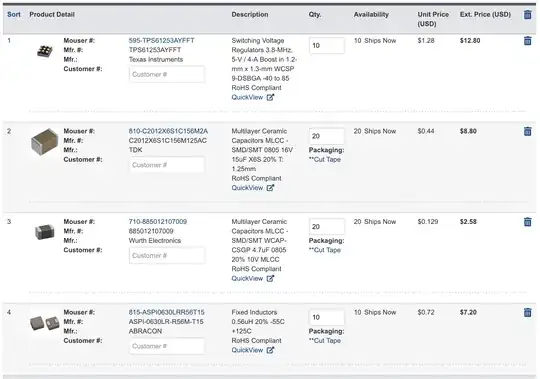This screenshot has width=540, height=379.
Task: Remove the ABRACON inductor row using its trash icon
Action: pyautogui.click(x=527, y=312)
